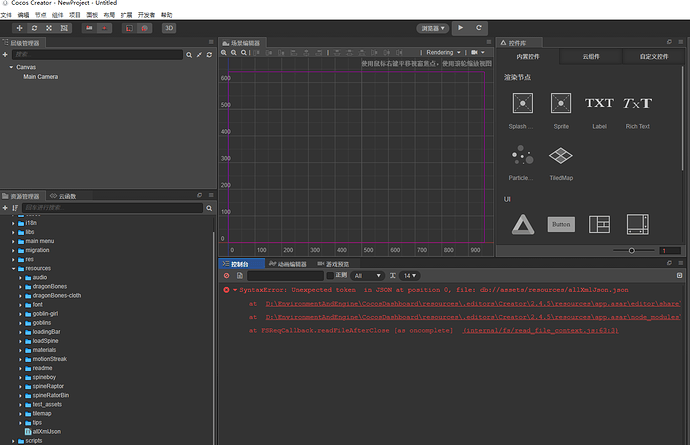This screenshot has width=690, height=445.
Task: Select the Main Camera node
Action: click(x=40, y=77)
